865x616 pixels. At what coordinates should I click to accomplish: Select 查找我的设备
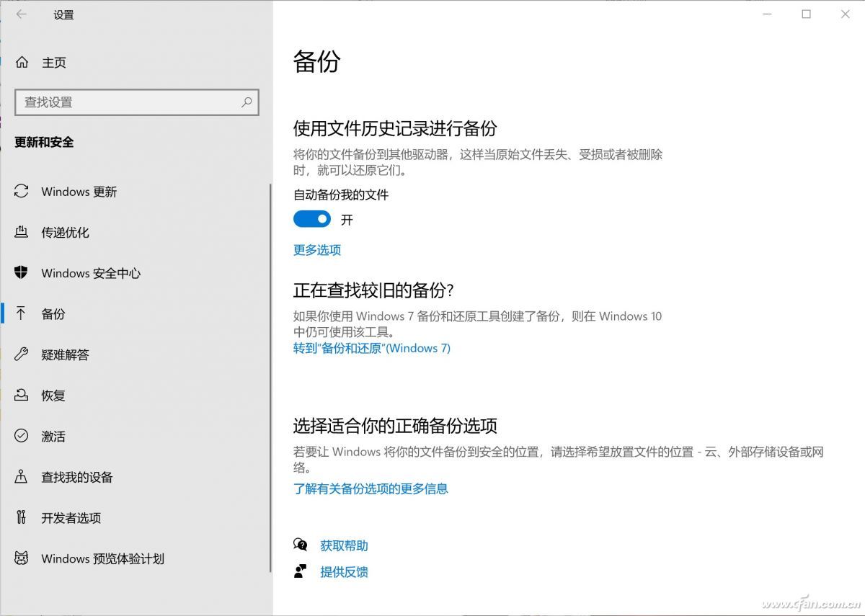[76, 476]
